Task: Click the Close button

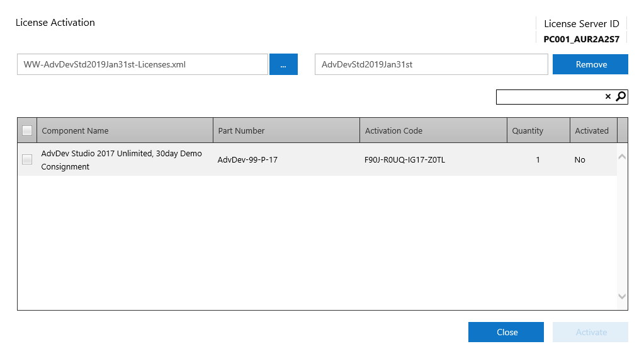Action: pos(506,332)
